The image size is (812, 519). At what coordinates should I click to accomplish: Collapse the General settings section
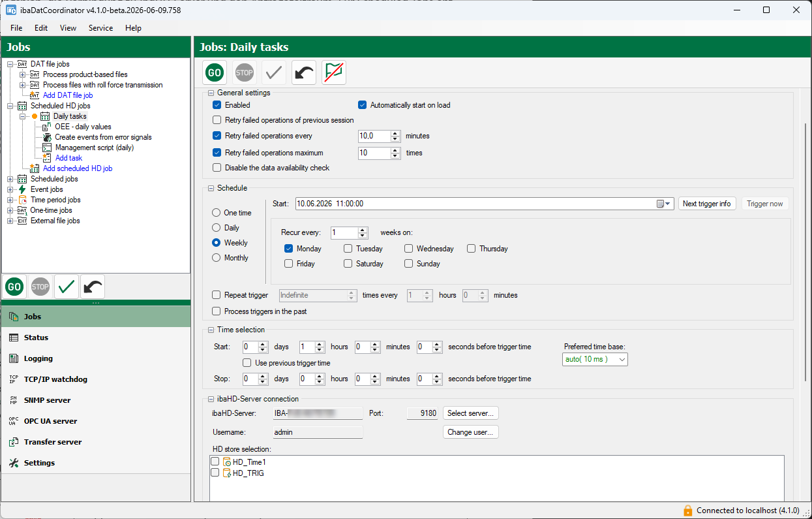coord(211,93)
